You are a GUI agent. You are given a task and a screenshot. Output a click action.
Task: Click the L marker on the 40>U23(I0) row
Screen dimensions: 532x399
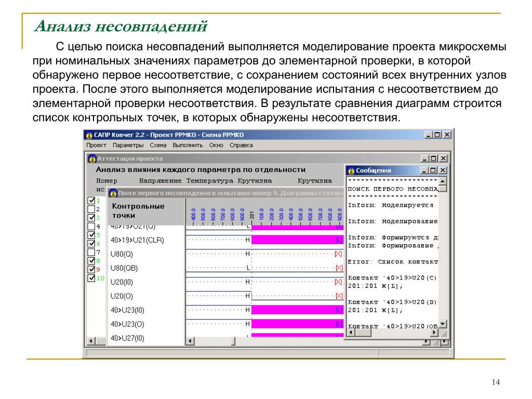339,310
